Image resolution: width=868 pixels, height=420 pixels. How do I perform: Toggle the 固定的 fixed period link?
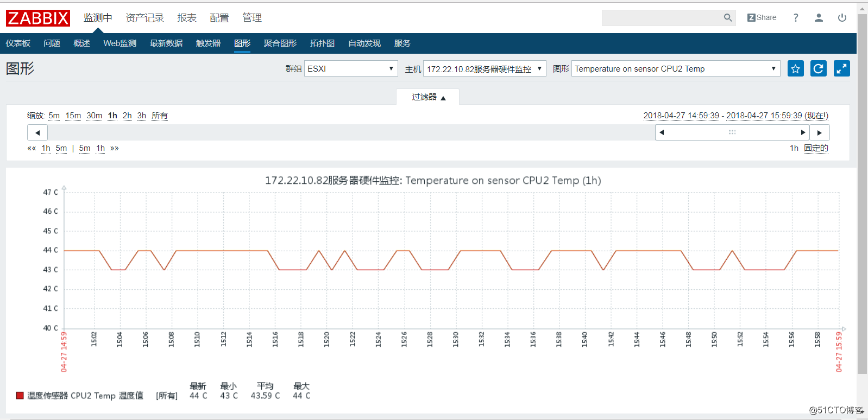point(816,148)
